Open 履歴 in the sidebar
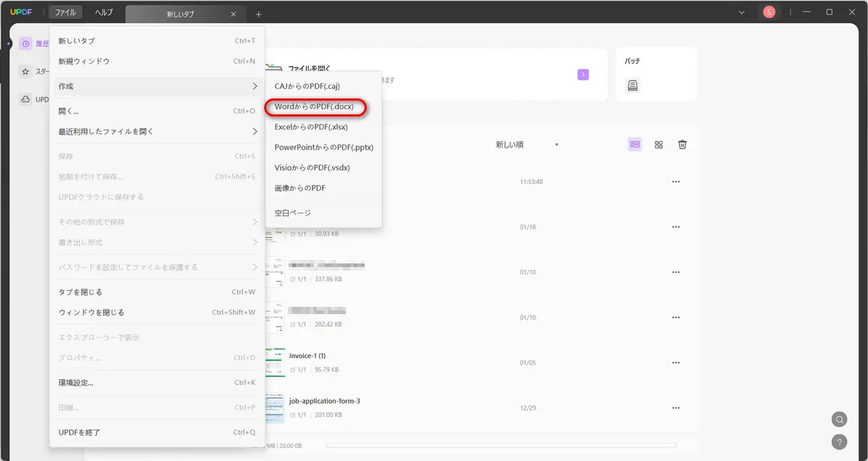Viewport: 868px width, 461px height. coord(34,43)
